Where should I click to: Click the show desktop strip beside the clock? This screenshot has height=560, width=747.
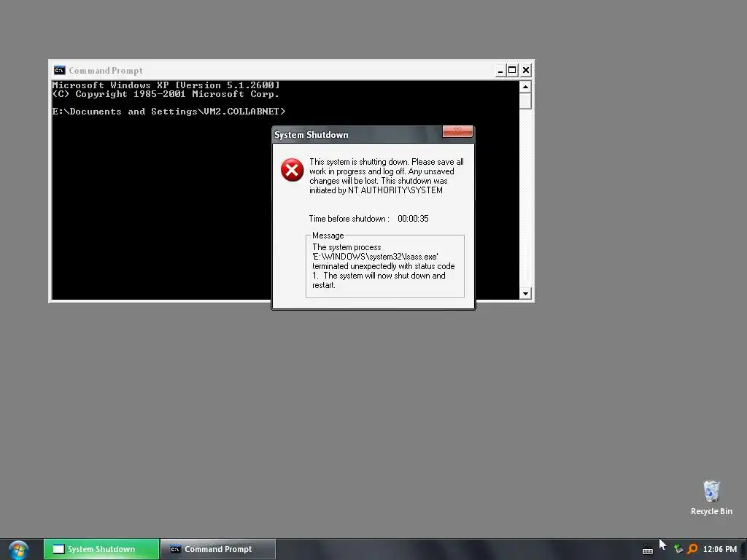click(743, 549)
